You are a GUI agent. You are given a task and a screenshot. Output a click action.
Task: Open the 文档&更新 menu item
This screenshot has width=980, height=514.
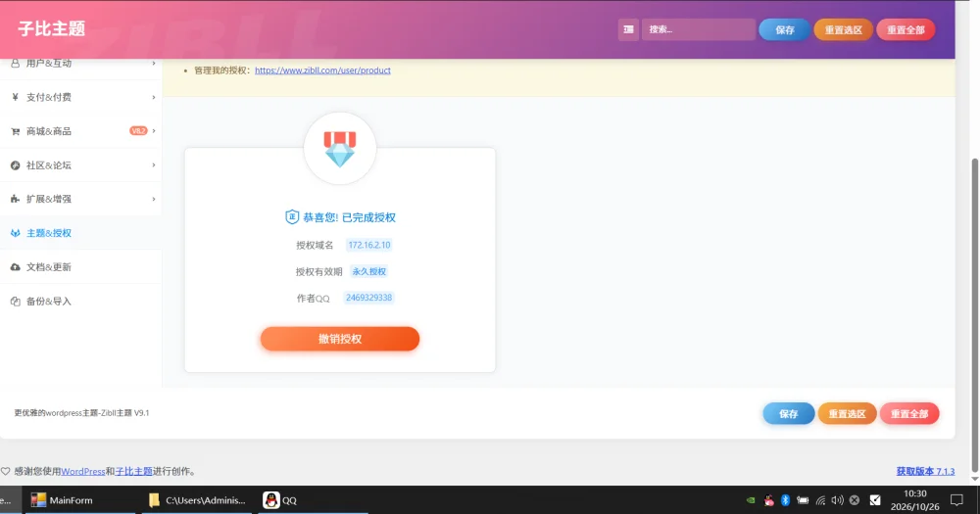point(80,266)
